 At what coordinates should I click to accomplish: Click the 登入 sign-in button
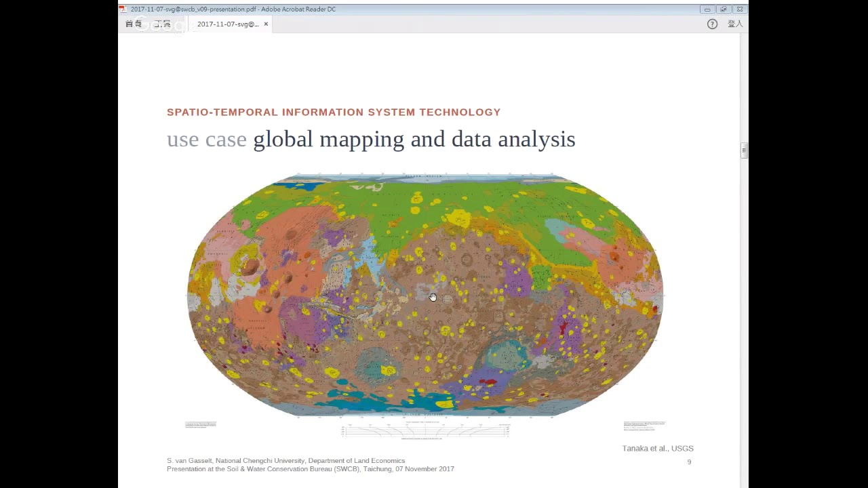point(735,24)
